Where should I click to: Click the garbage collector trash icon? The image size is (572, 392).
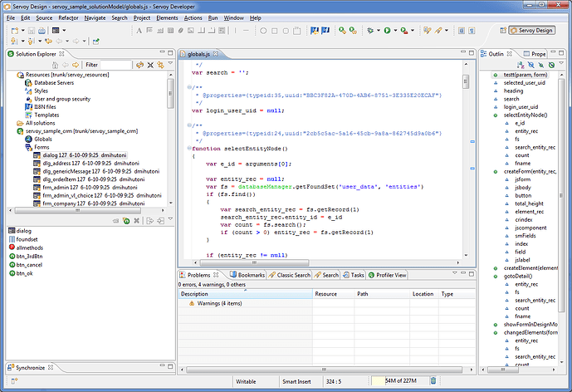pos(433,380)
